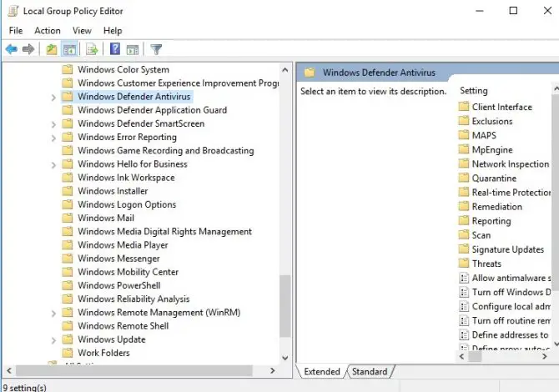Select the Real-time Protection folder entry
Viewport: 559px width, 392px height.
pyautogui.click(x=511, y=193)
